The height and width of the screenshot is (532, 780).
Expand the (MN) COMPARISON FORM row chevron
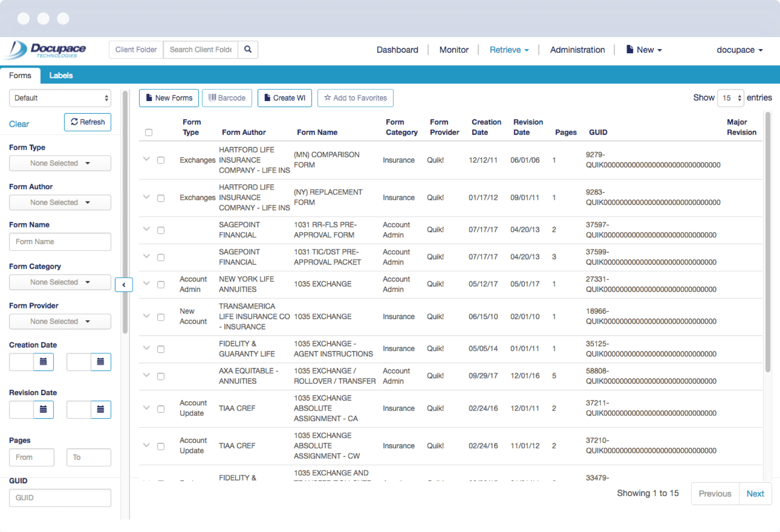147,159
